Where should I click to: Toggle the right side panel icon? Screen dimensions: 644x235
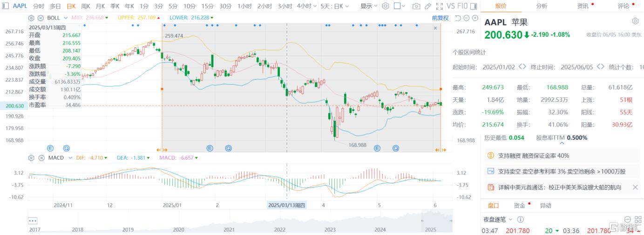[474, 6]
